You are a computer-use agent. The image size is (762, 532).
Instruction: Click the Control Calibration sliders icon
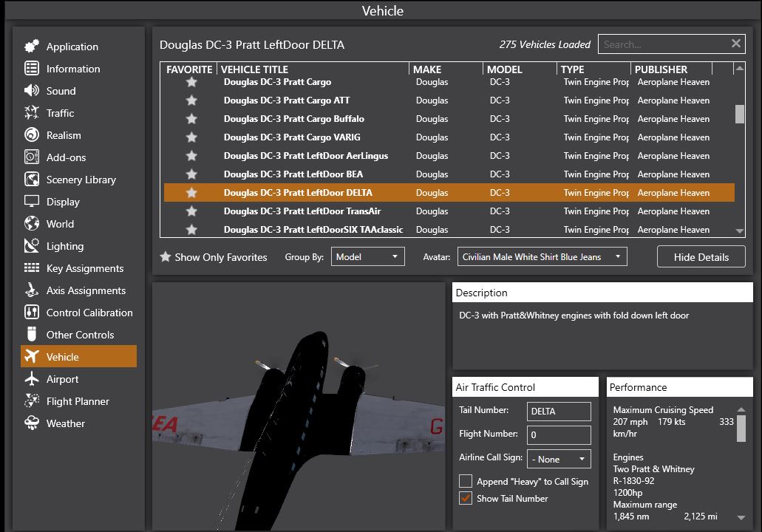[x=32, y=313]
